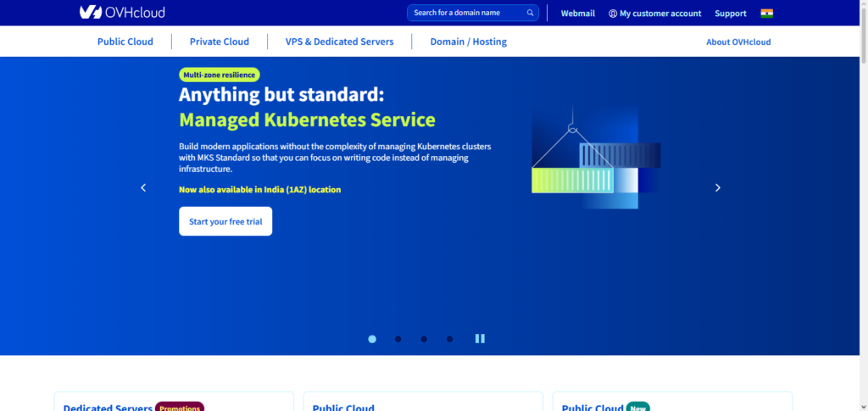Open language selector via India flag icon
Viewport: 868px width, 411px height.
766,13
